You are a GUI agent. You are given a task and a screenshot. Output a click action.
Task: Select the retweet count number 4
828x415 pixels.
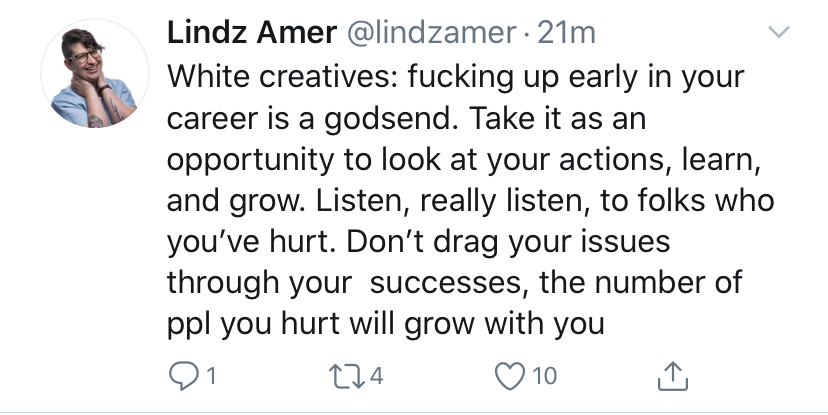(376, 376)
